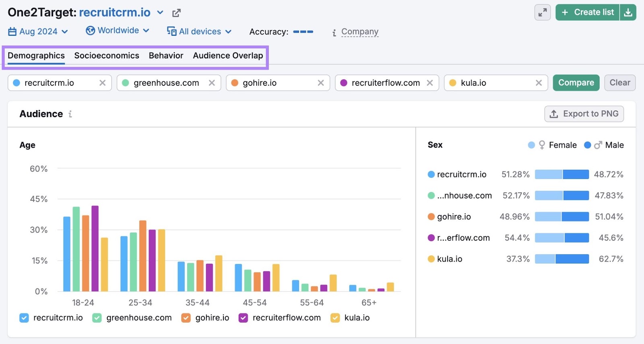The width and height of the screenshot is (644, 344).
Task: Uncheck the recruitcrm.io legend checkbox
Action: click(24, 318)
